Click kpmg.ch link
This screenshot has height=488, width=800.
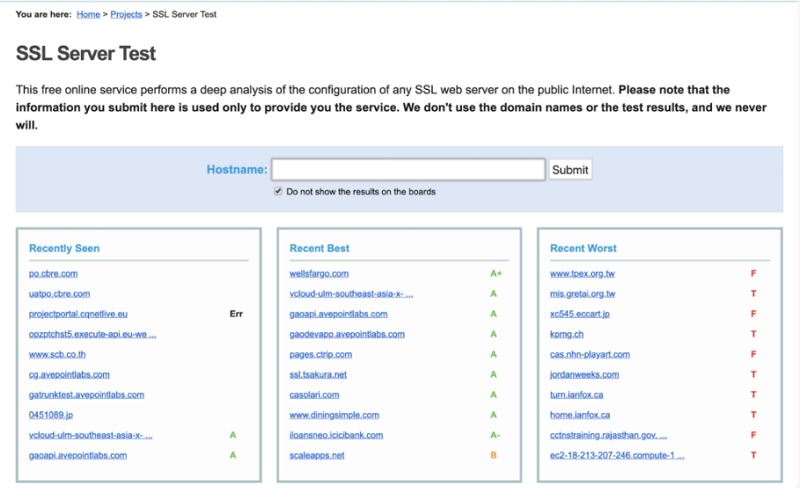(x=565, y=334)
